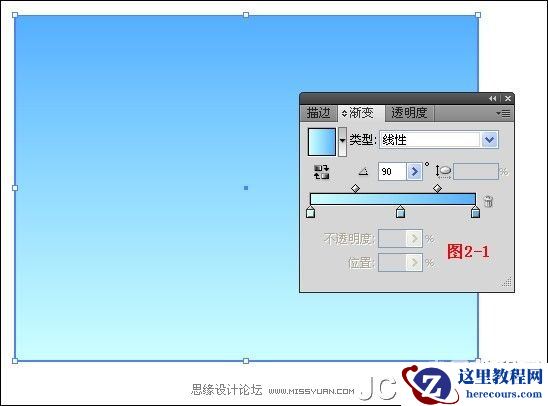
Task: Click the gradient angle icon
Action: coord(363,172)
